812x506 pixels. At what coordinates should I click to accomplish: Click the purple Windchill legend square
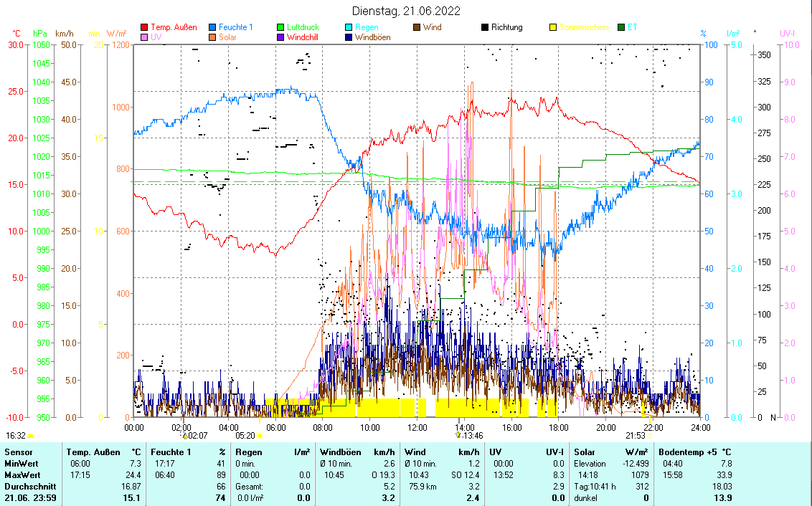[x=280, y=37]
